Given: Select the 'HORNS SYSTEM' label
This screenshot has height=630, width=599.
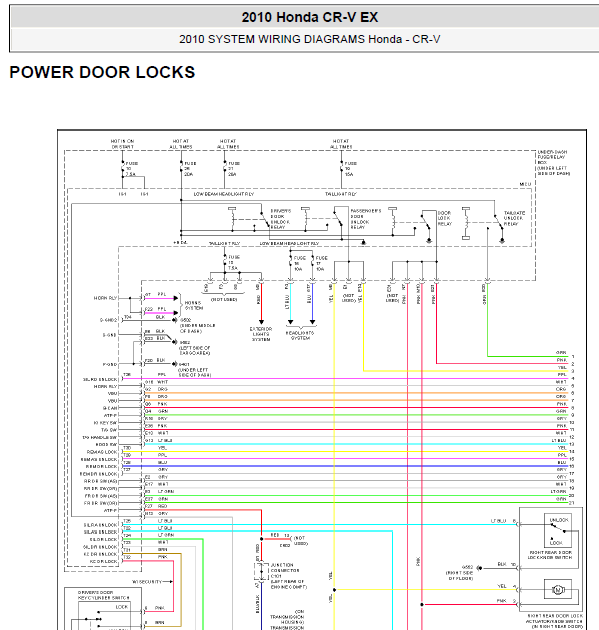Looking at the screenshot, I should [x=194, y=305].
